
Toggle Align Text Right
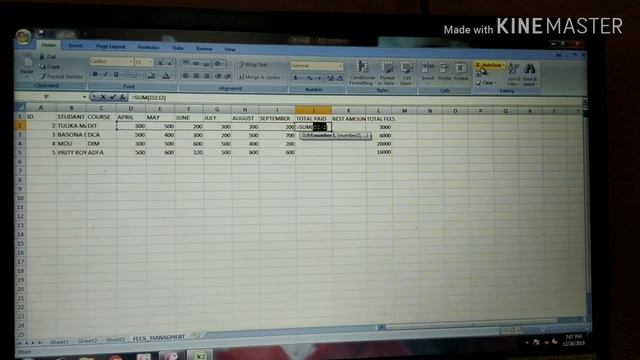[x=207, y=76]
